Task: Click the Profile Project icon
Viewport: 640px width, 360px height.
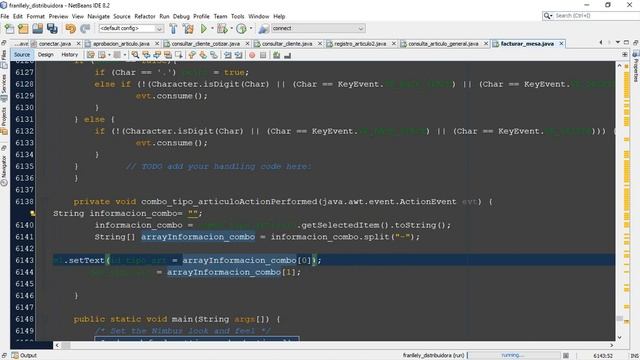Action: click(x=241, y=29)
